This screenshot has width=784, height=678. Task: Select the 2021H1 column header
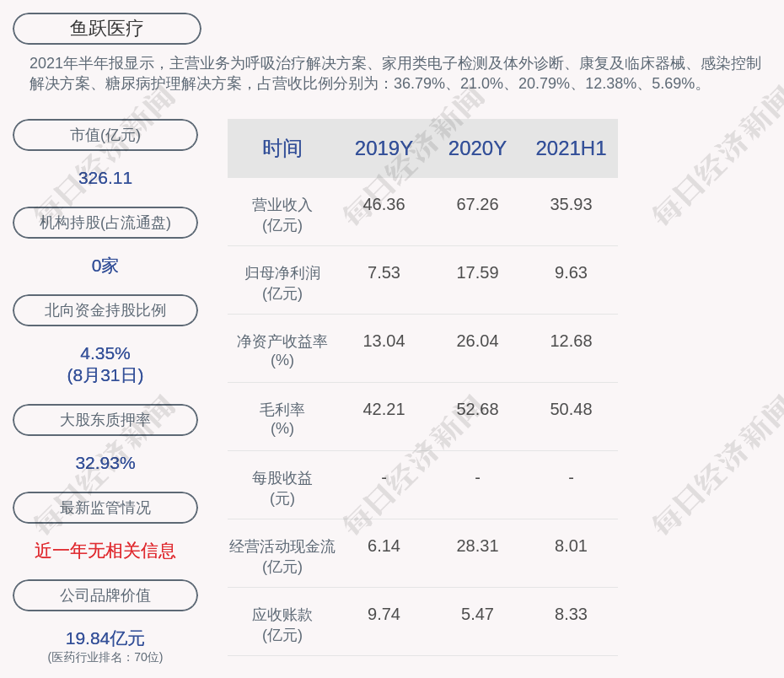[571, 148]
